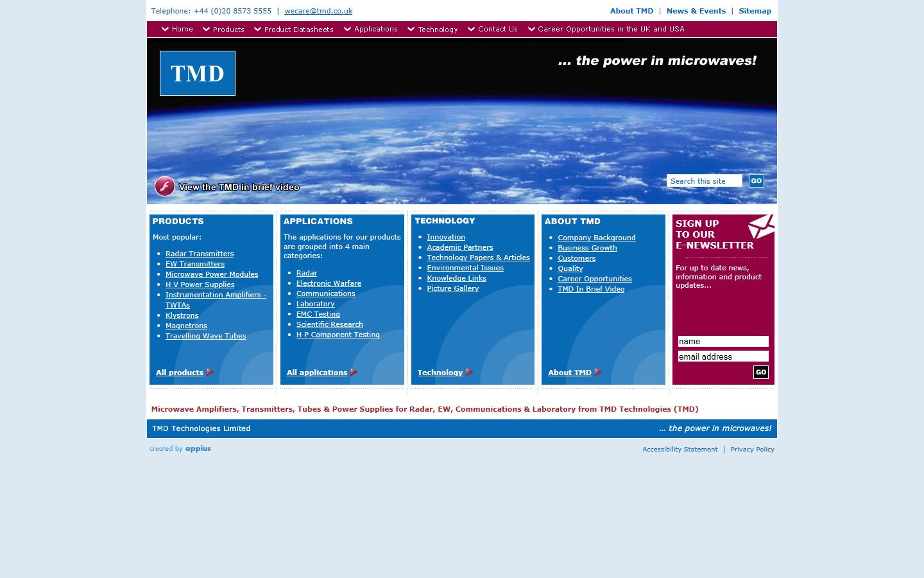Open the Radar Transmitters link

point(200,254)
